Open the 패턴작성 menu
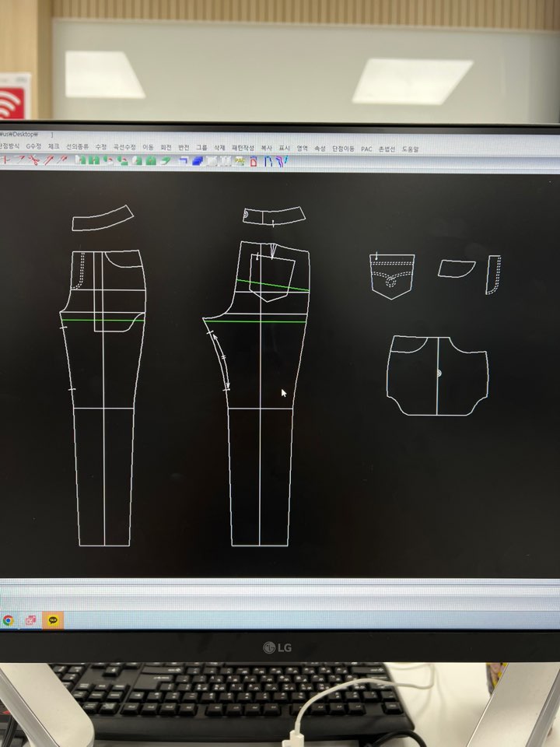Image resolution: width=560 pixels, height=747 pixels. [x=243, y=147]
